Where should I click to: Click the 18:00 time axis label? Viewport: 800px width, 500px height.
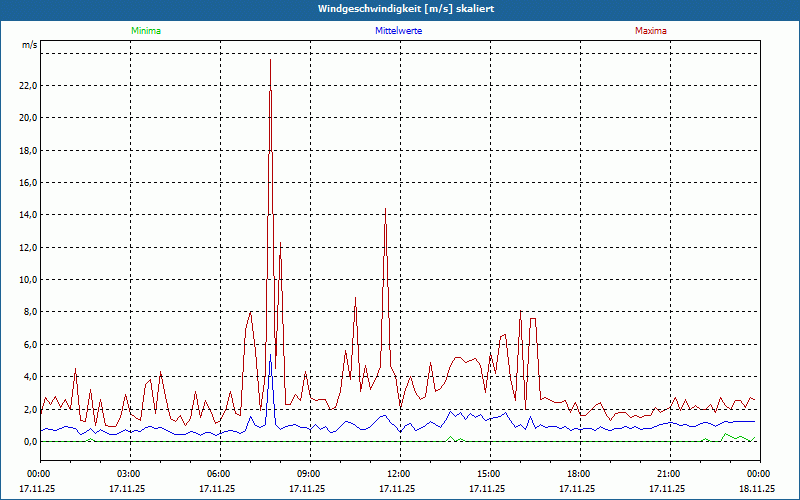(578, 474)
